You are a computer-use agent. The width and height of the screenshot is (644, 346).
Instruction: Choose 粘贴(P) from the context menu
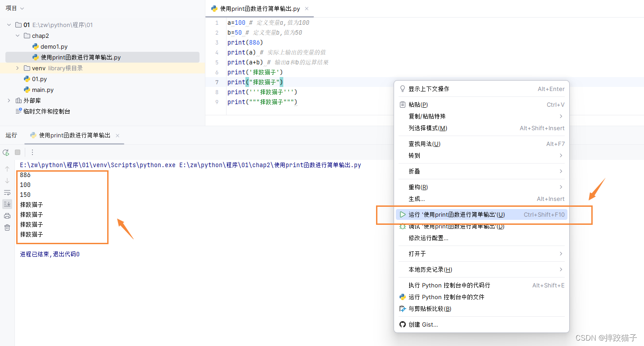pos(481,105)
